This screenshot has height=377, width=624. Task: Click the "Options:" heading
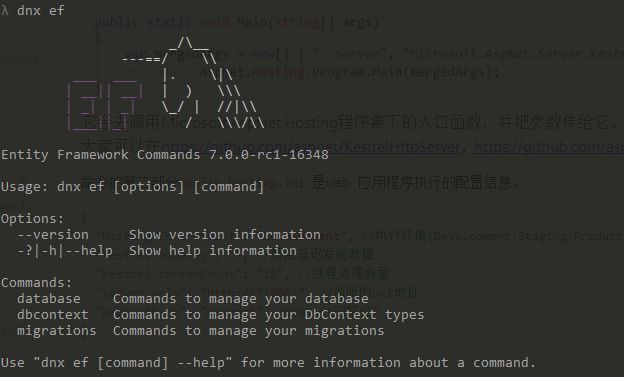click(32, 219)
